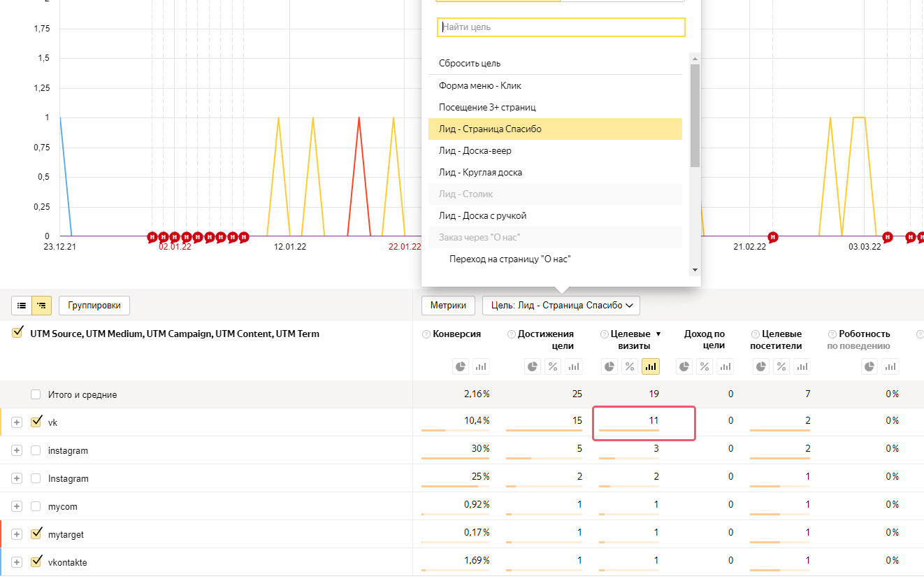This screenshot has height=579, width=924.
Task: Click the Найти цель search field
Action: point(561,27)
